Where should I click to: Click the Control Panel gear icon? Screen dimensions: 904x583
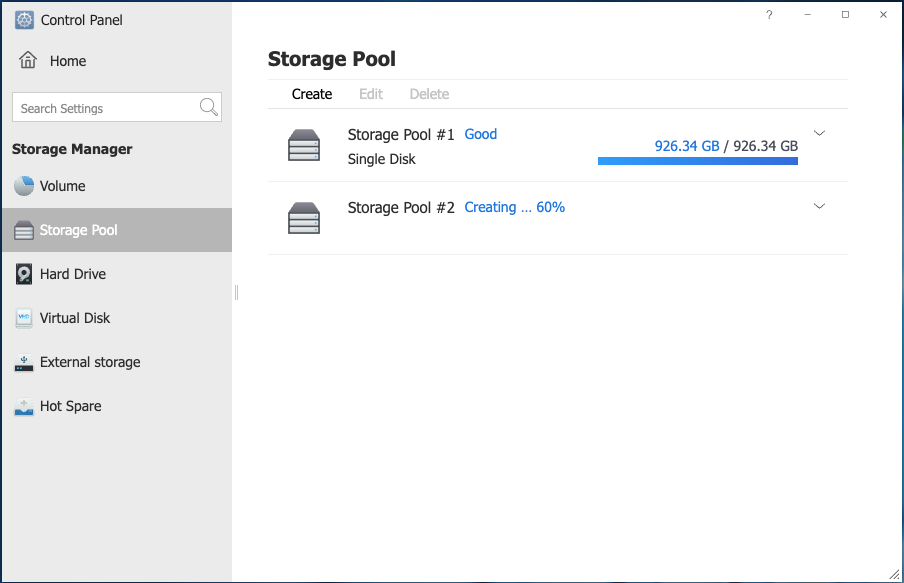point(24,20)
